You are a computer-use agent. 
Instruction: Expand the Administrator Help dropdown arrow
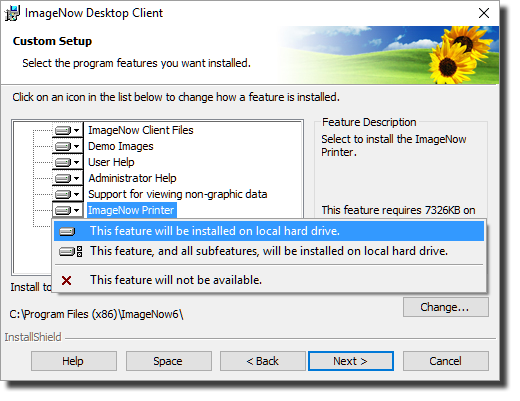tap(77, 178)
